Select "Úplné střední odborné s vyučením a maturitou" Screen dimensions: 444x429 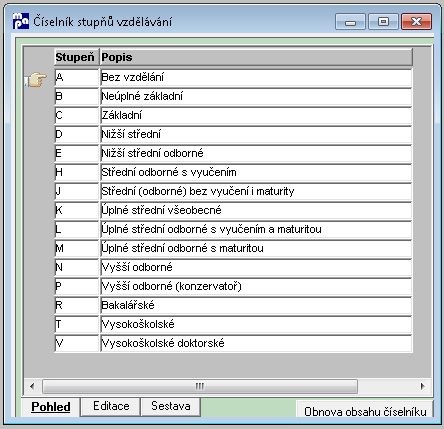(x=256, y=230)
